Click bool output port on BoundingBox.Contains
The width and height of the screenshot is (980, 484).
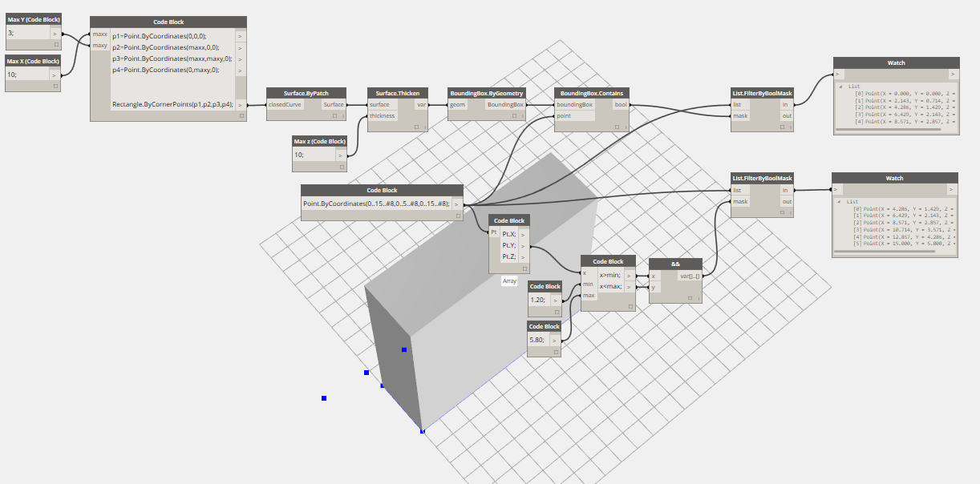[x=621, y=104]
